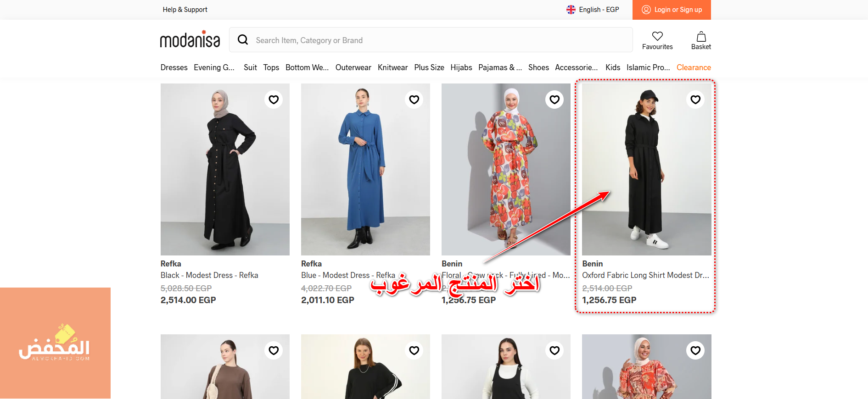Open Black - Modest Dress - Refka title
868x399 pixels.
[x=209, y=275]
